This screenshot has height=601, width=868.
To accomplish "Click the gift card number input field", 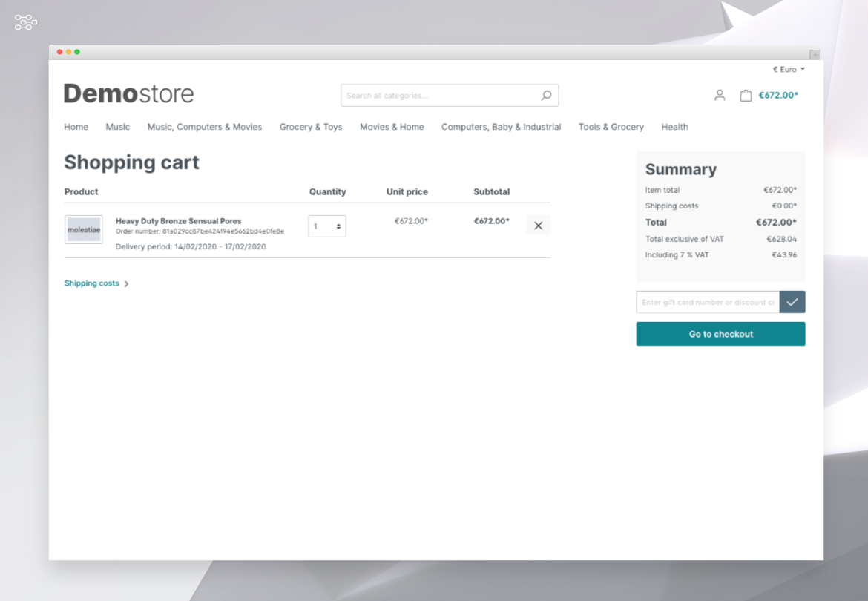I will pyautogui.click(x=707, y=302).
